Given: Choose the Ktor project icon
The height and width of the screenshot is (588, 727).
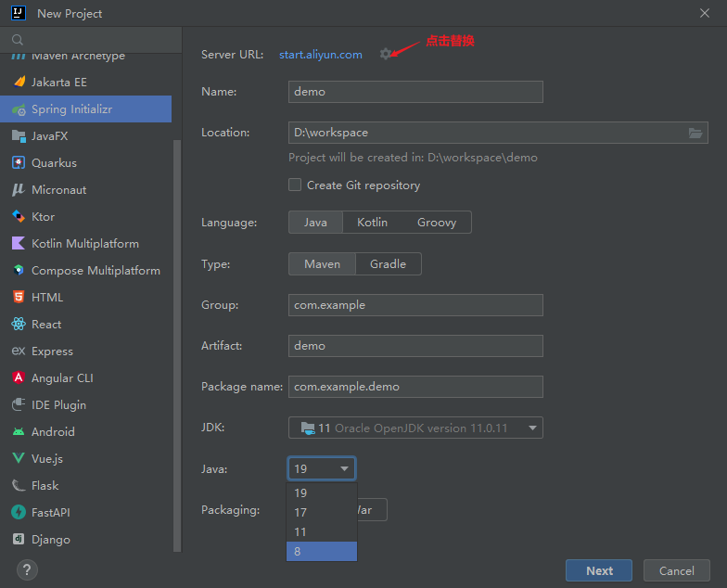Looking at the screenshot, I should tap(18, 217).
